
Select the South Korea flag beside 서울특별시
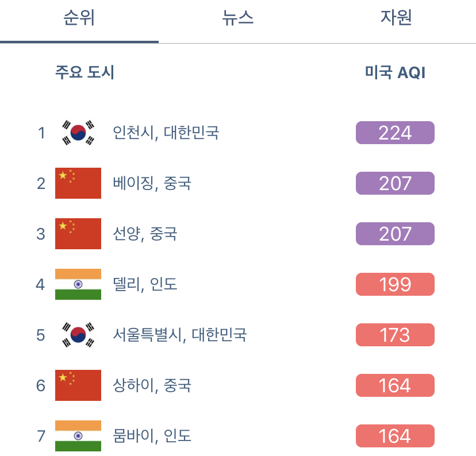(x=78, y=335)
